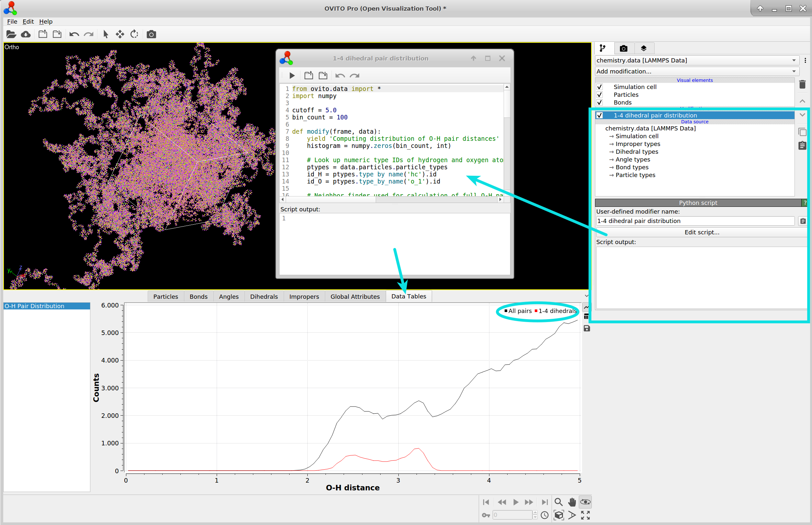Delete selected modifier with the trash icon
This screenshot has width=812, height=525.
pyautogui.click(x=802, y=84)
